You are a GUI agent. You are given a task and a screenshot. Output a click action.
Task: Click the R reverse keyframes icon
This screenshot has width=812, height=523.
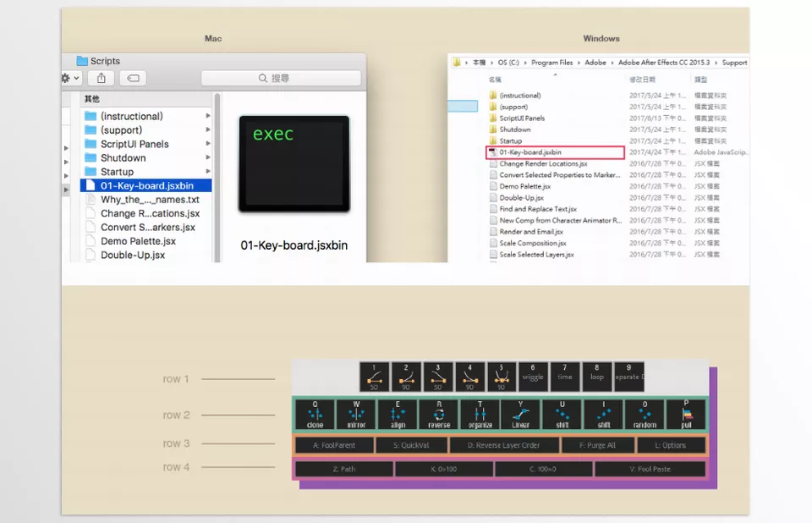click(x=439, y=414)
